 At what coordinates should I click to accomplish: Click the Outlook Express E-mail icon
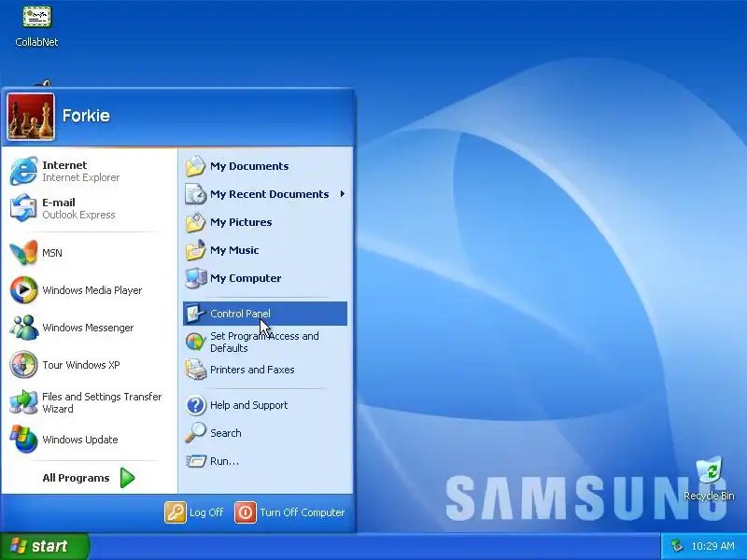click(23, 207)
